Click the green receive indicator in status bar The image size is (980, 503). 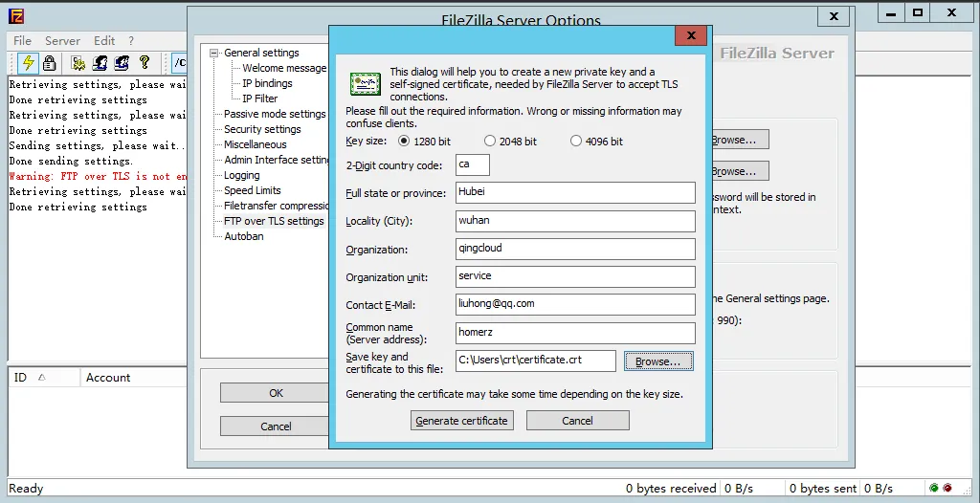pos(934,488)
